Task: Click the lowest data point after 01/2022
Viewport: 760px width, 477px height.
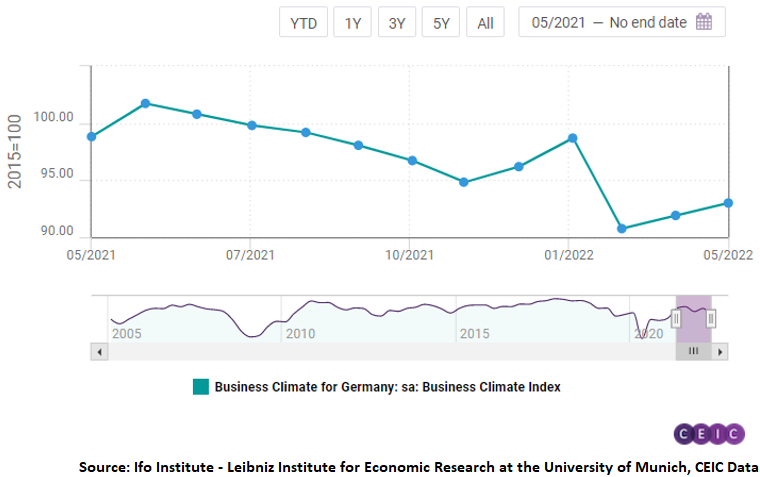Action: coord(622,229)
